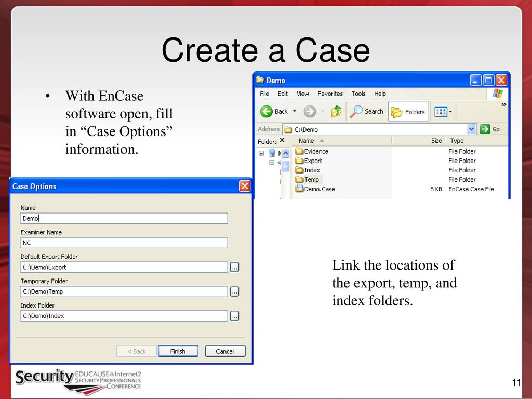Open the Back history dropdown arrow

295,111
